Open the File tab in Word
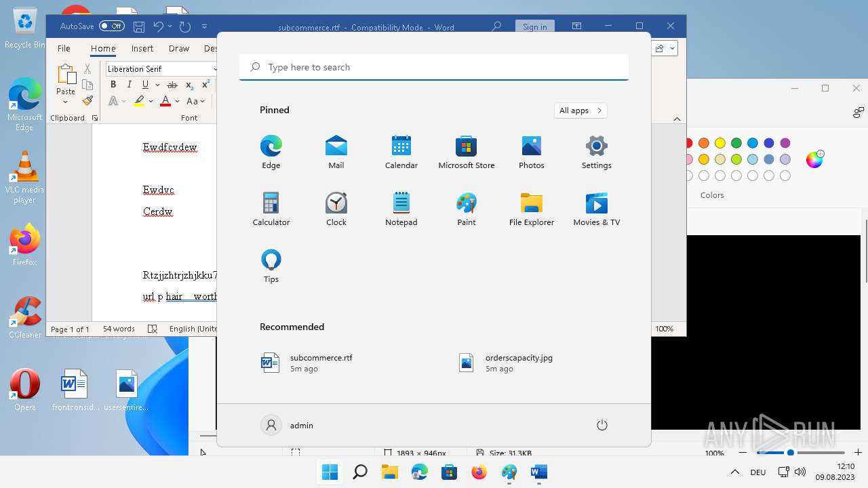This screenshot has height=488, width=868. click(64, 48)
